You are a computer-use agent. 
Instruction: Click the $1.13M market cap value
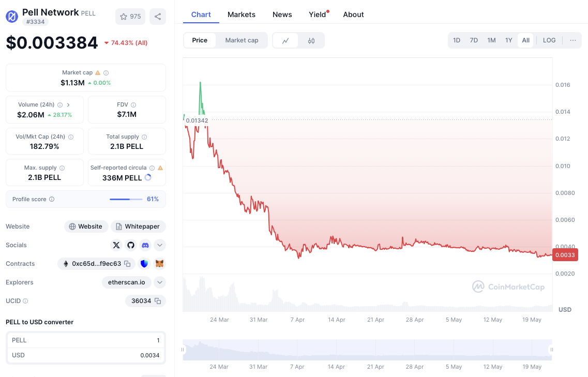(x=72, y=83)
